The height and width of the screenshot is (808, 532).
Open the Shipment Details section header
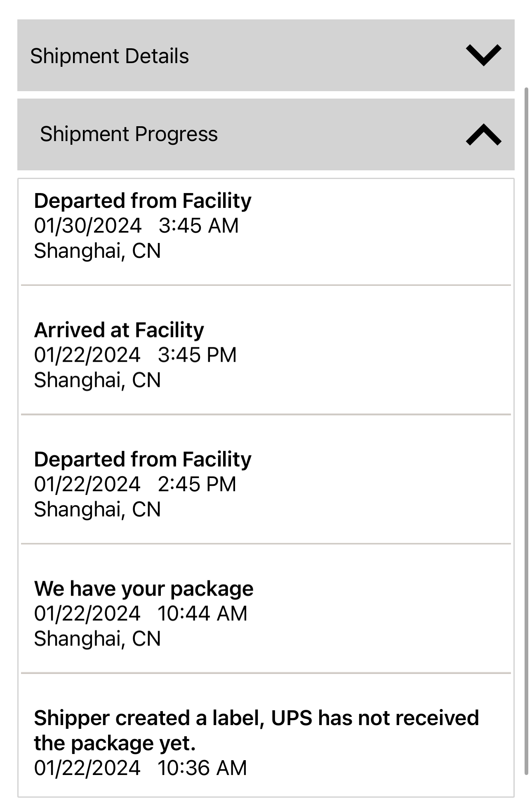point(109,56)
